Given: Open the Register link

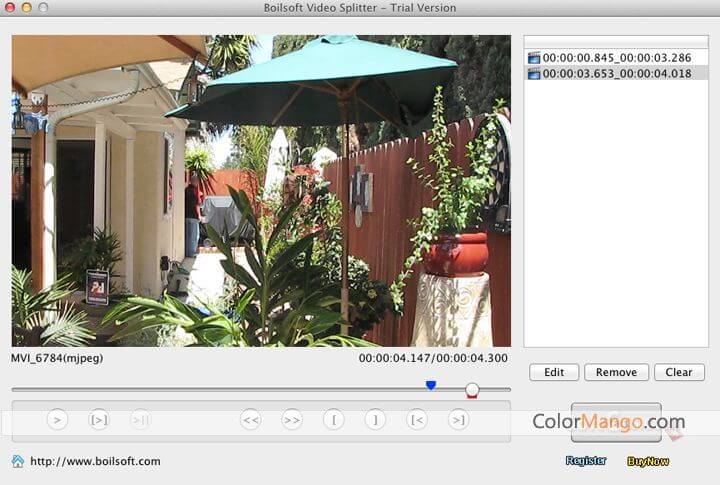Looking at the screenshot, I should click(x=586, y=461).
